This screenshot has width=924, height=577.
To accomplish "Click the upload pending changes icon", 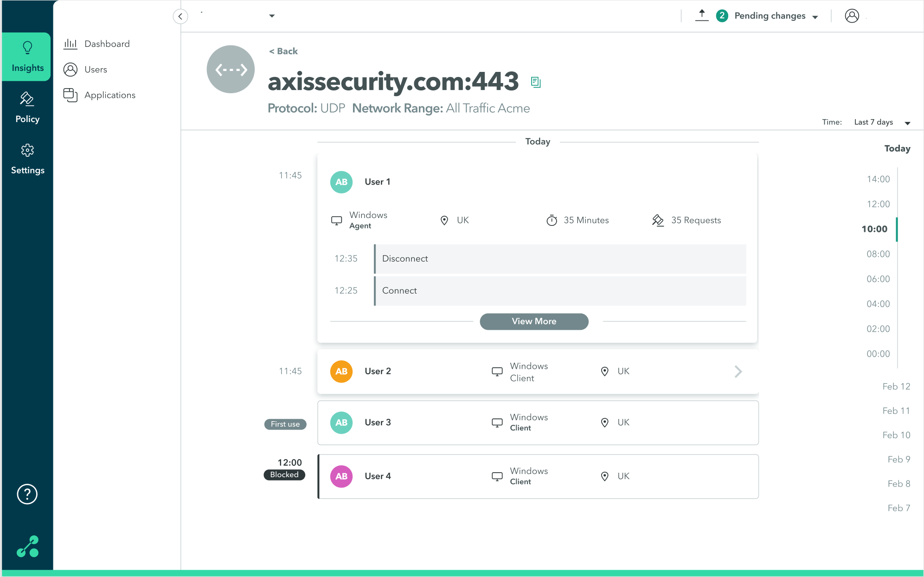I will [x=702, y=15].
